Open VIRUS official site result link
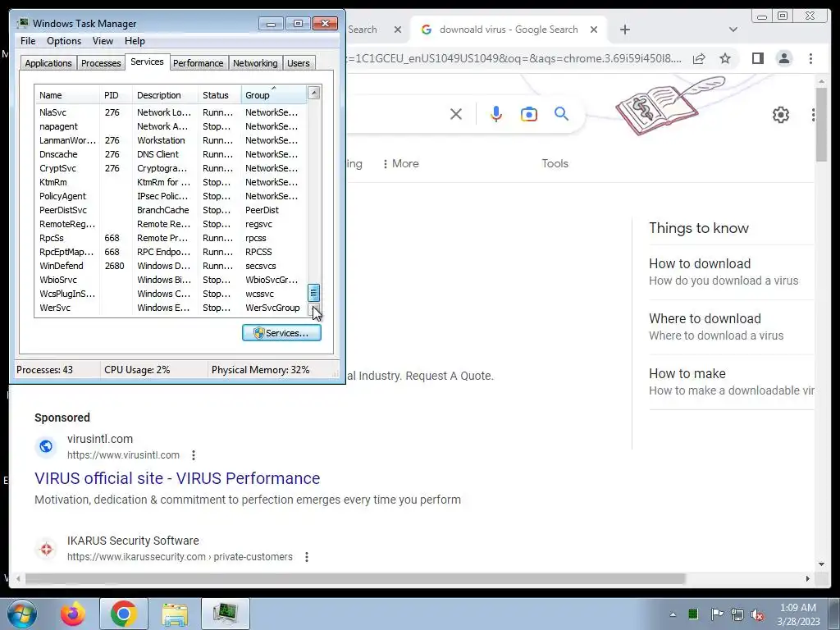The image size is (840, 630). coord(177,478)
